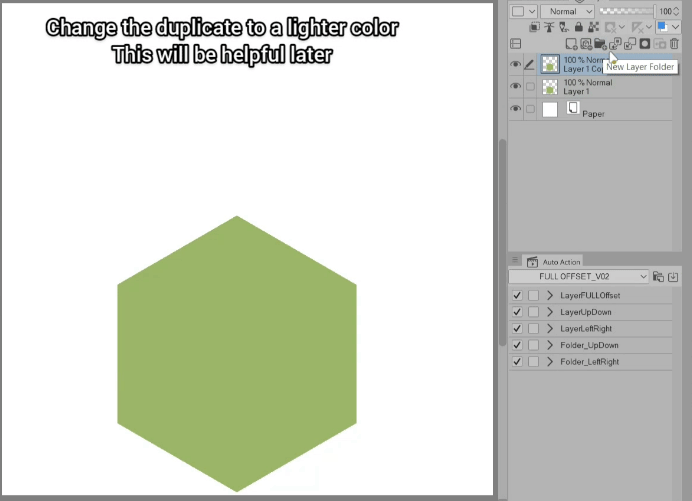This screenshot has width=692, height=501.
Task: Expand the LayerUpDown action
Action: point(550,312)
